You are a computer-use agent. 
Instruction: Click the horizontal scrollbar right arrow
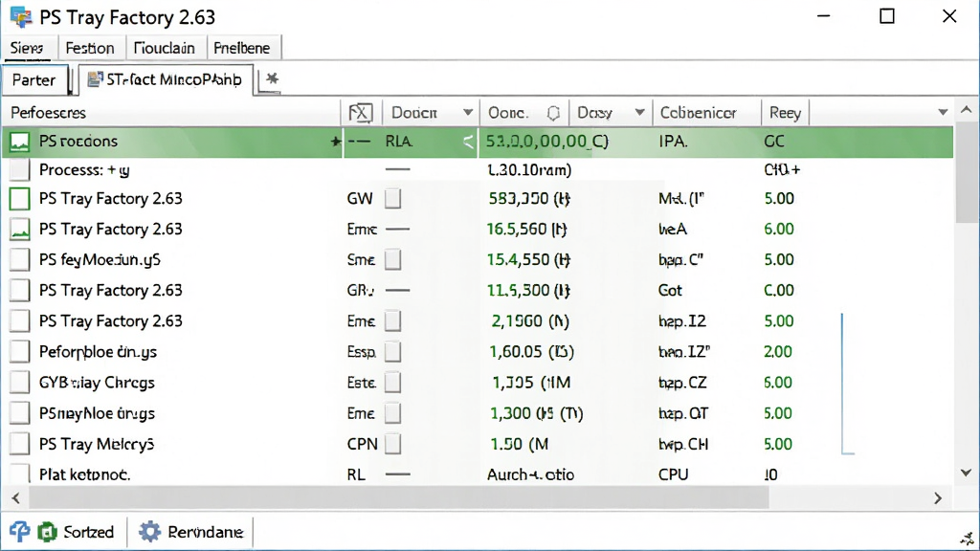coord(938,497)
